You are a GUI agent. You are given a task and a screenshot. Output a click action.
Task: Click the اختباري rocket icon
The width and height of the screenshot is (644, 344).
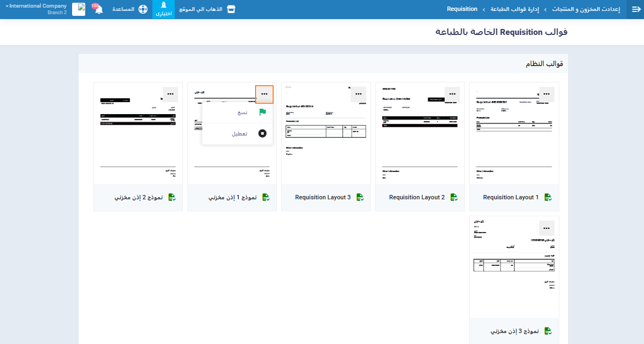pyautogui.click(x=163, y=6)
